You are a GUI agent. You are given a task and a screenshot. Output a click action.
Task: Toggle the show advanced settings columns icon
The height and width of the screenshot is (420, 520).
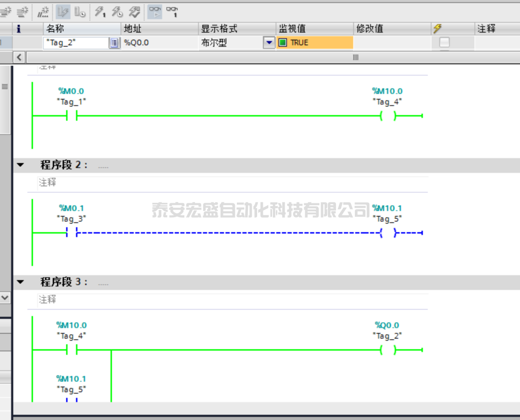[x=80, y=12]
